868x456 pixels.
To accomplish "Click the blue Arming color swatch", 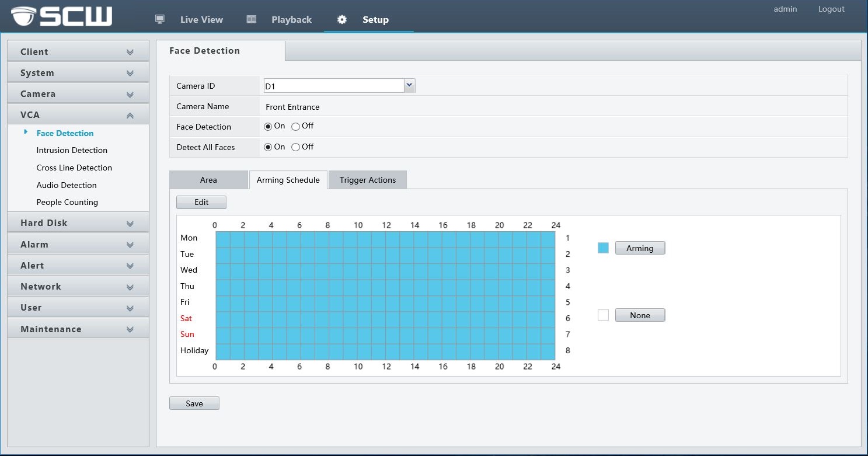I will [603, 248].
